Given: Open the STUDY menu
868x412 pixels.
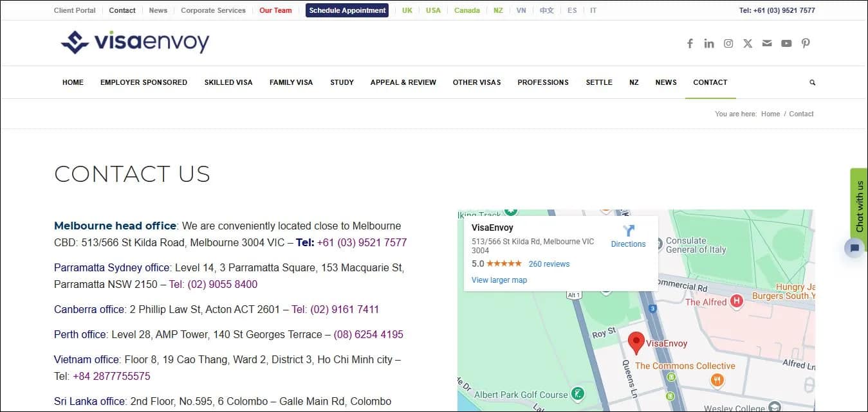Looking at the screenshot, I should 342,82.
